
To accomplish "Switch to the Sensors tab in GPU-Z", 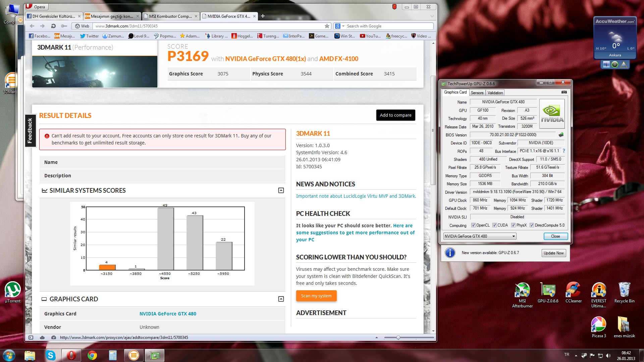I will (x=477, y=93).
